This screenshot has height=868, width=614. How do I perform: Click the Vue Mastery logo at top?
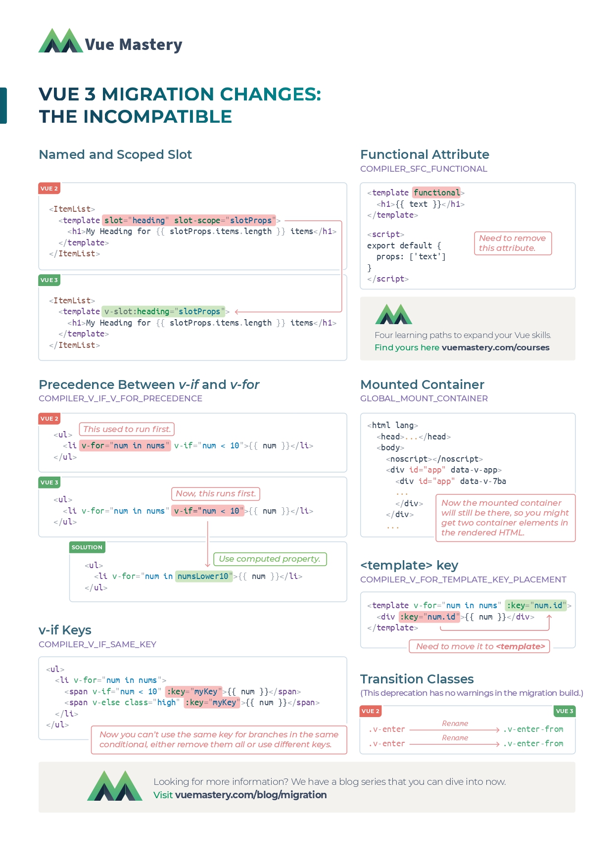[110, 41]
